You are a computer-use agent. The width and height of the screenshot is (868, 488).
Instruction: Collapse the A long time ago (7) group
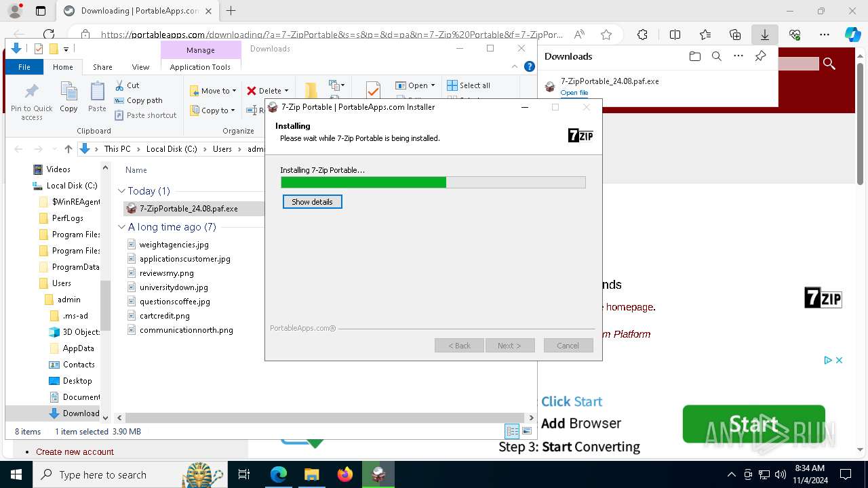pos(121,227)
